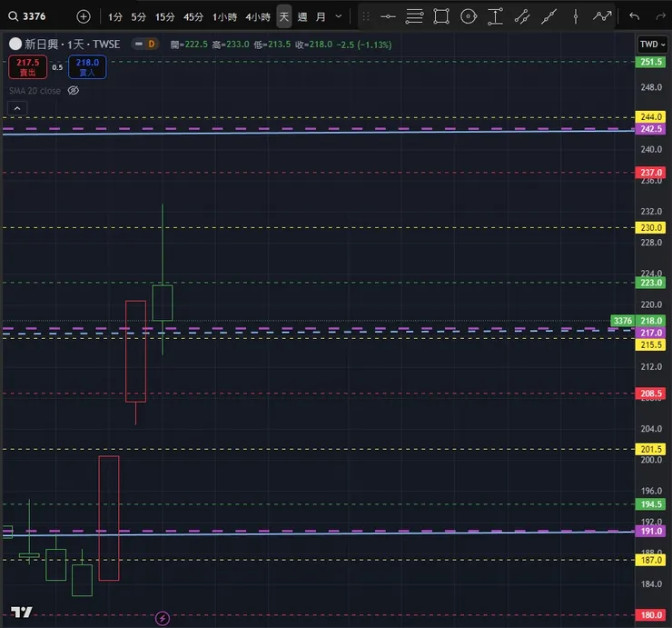Click the 212.0 axis price tick
The image size is (672, 628).
(x=651, y=367)
